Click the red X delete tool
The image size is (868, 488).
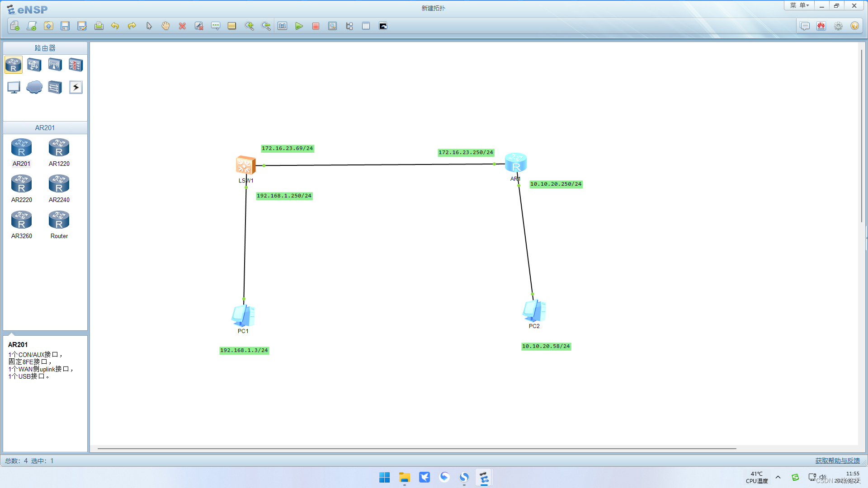click(182, 26)
